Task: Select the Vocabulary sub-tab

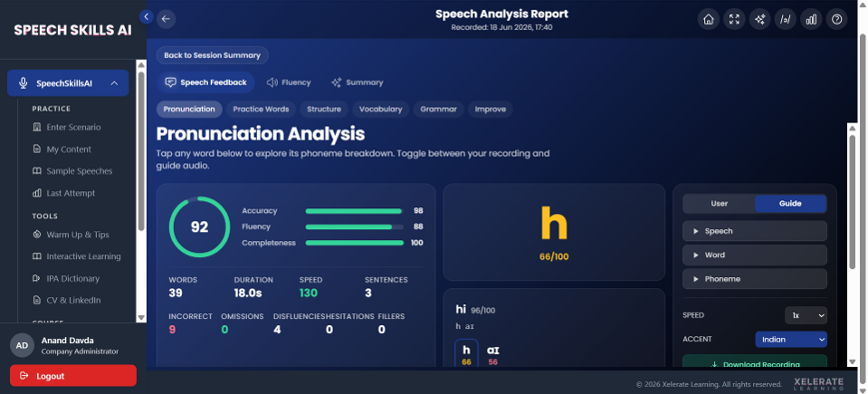Action: click(x=380, y=110)
